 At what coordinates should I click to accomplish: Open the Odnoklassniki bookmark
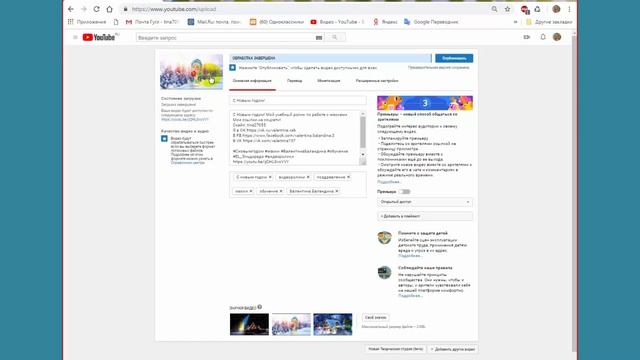pyautogui.click(x=277, y=22)
